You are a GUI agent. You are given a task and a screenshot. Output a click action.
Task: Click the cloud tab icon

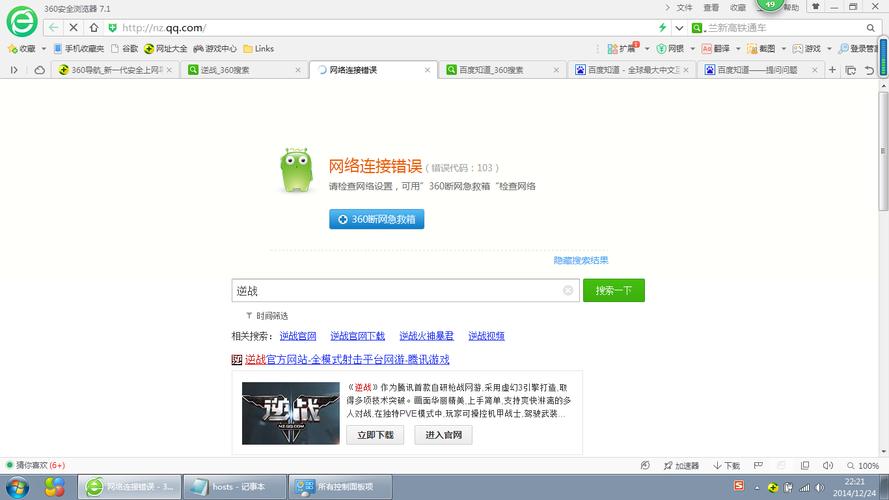tap(39, 70)
